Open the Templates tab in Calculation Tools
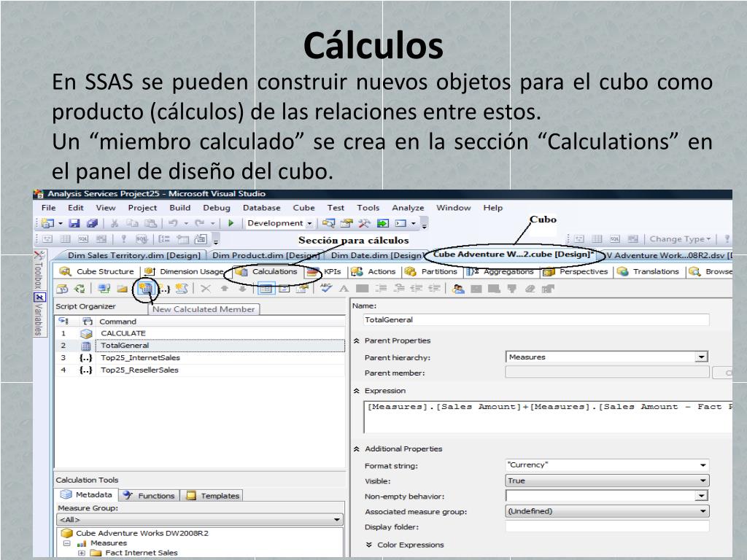Image resolution: width=747 pixels, height=560 pixels. 214,496
